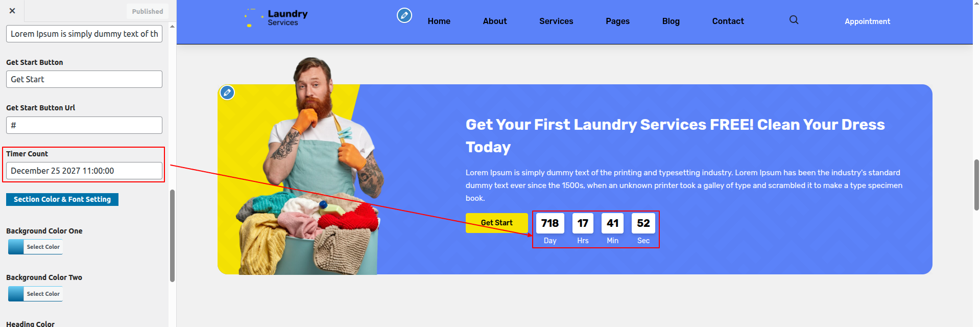980x327 pixels.
Task: Click the Published button
Action: click(148, 11)
